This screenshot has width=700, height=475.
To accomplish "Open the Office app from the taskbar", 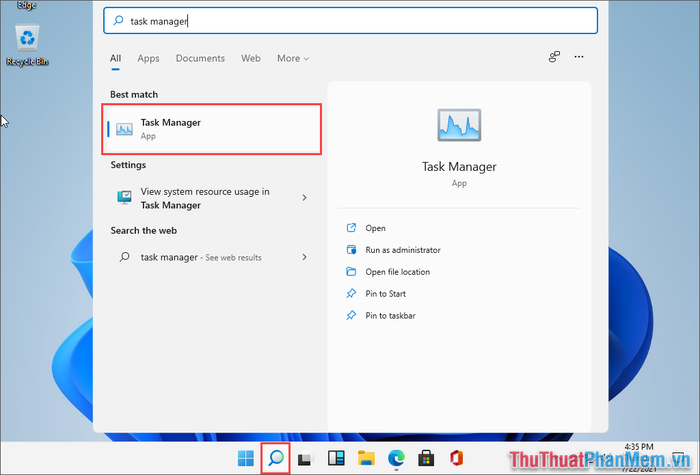I will click(456, 458).
